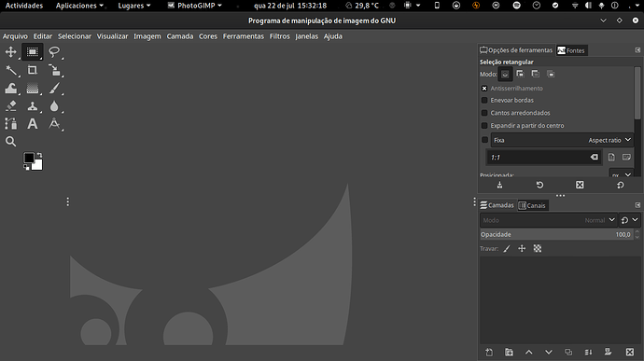Screen dimensions: 644x361
Task: Reset tool options to default values
Action: point(620,185)
